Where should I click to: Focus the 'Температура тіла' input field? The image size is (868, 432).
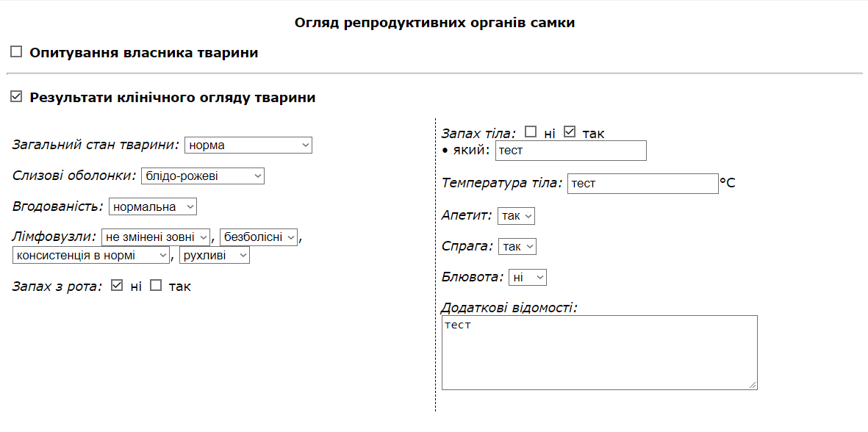click(x=642, y=184)
